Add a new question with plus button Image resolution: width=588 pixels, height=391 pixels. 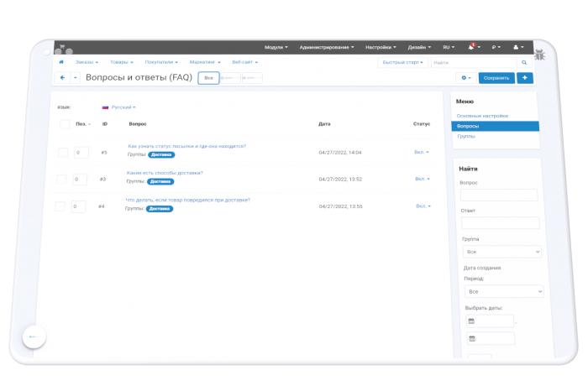click(x=525, y=78)
